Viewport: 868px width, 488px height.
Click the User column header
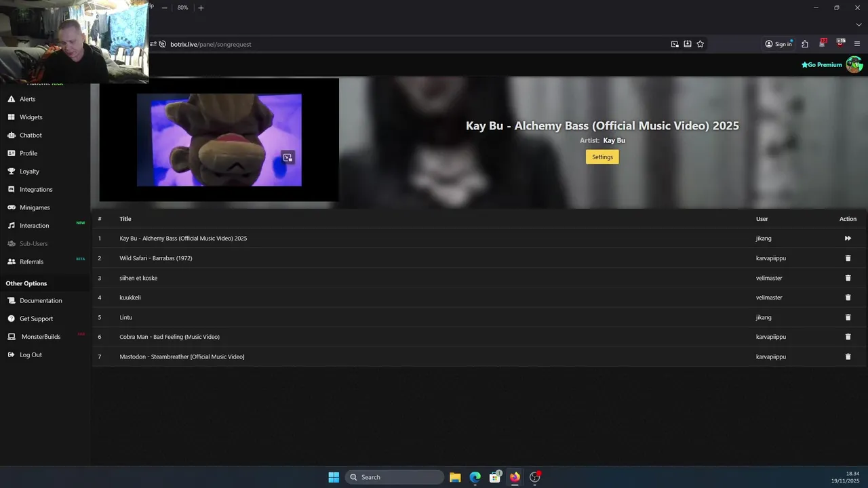click(x=762, y=219)
